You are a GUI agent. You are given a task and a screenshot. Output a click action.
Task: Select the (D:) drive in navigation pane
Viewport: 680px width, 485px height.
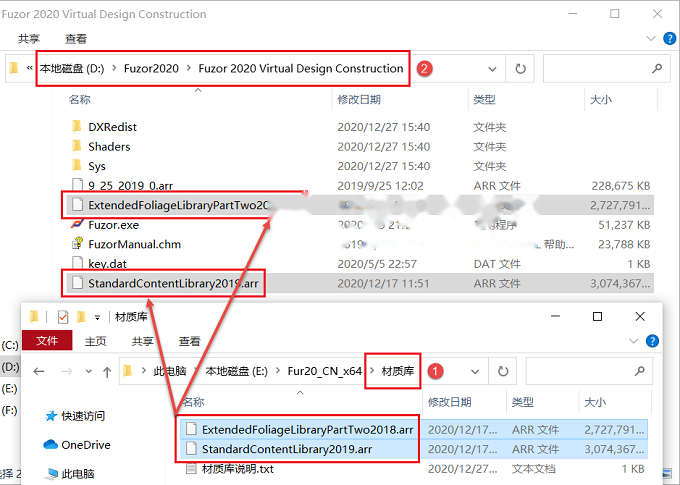10,367
